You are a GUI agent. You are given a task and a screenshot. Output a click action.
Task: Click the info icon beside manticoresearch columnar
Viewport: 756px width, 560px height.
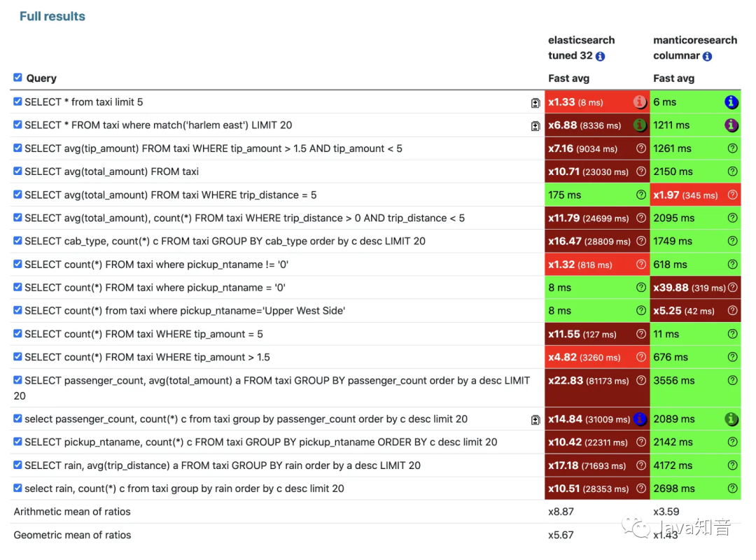(x=707, y=57)
